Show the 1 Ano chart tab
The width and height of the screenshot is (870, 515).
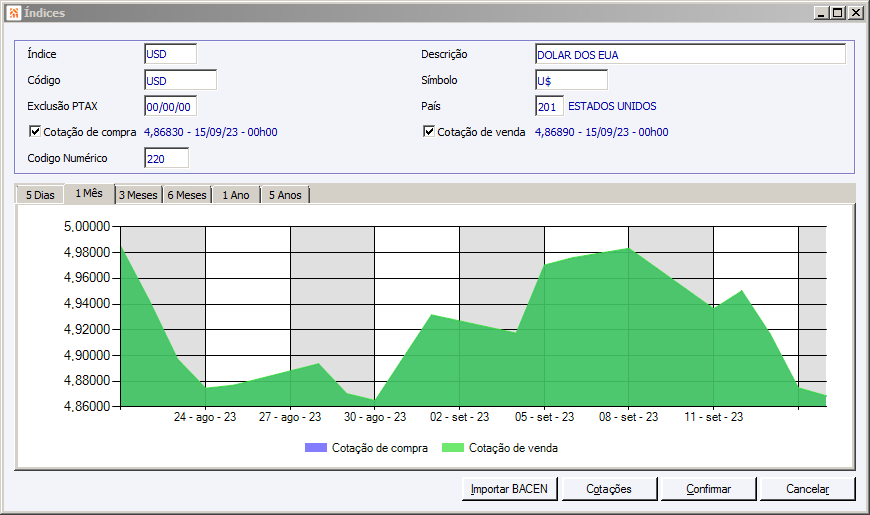coord(236,195)
